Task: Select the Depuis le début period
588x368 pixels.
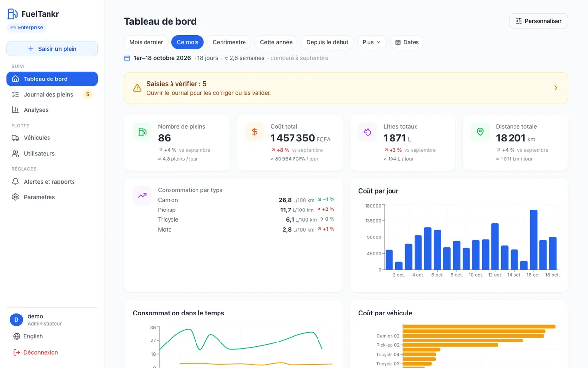Action: click(327, 42)
